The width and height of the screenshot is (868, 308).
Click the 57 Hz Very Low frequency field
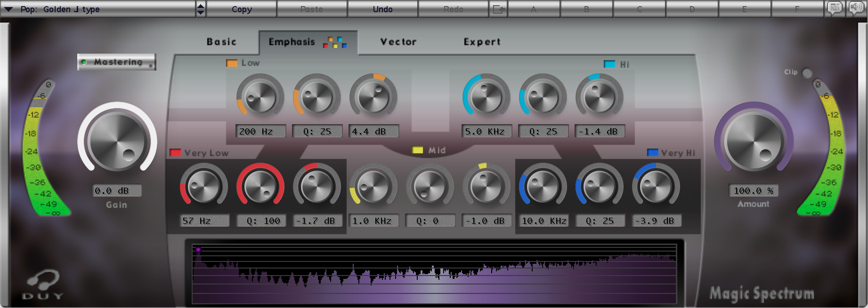204,221
